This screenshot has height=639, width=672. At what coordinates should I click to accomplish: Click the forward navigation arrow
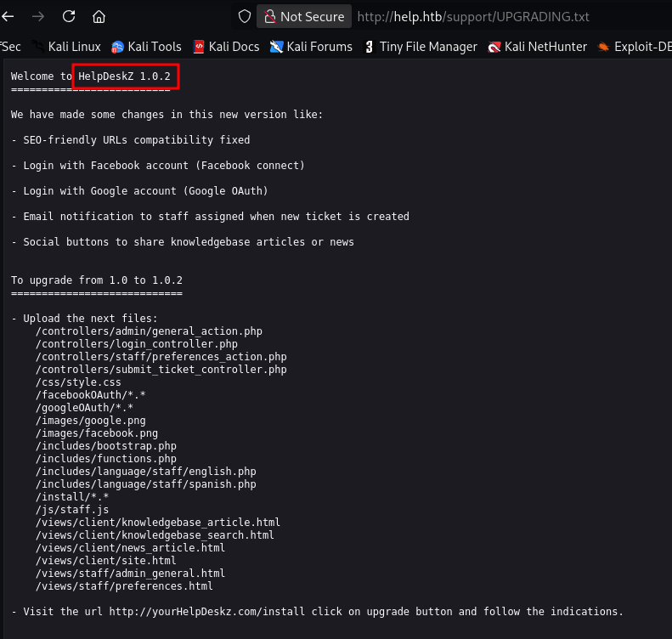pyautogui.click(x=38, y=17)
